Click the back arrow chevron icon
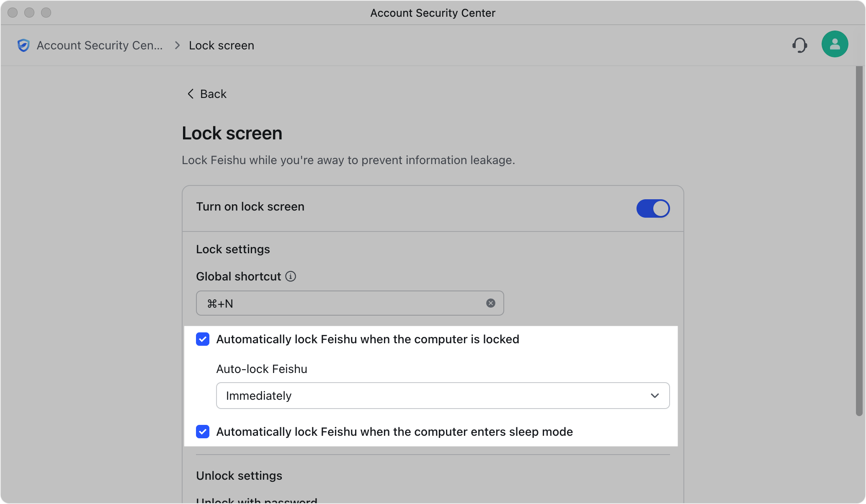 [191, 94]
